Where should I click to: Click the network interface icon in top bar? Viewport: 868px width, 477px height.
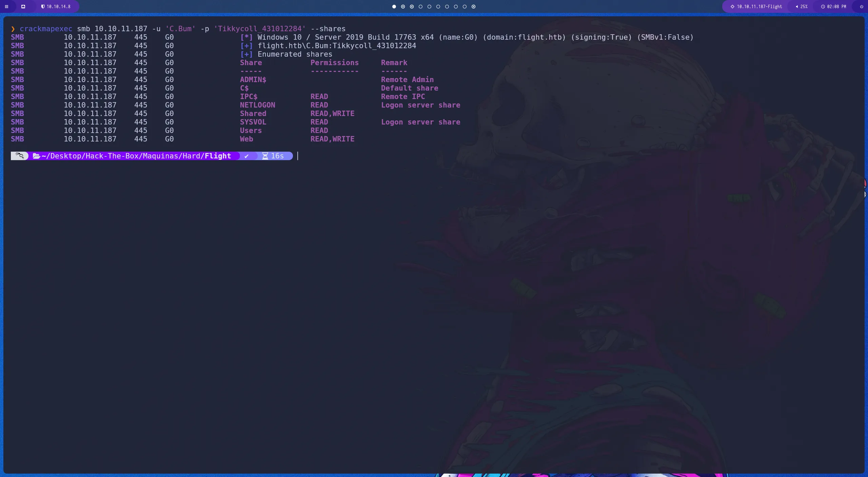(23, 6)
